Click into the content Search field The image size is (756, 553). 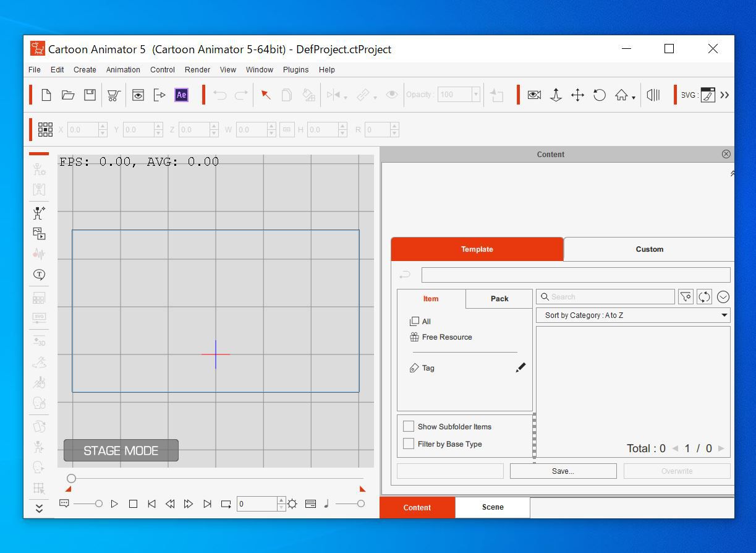pos(605,297)
